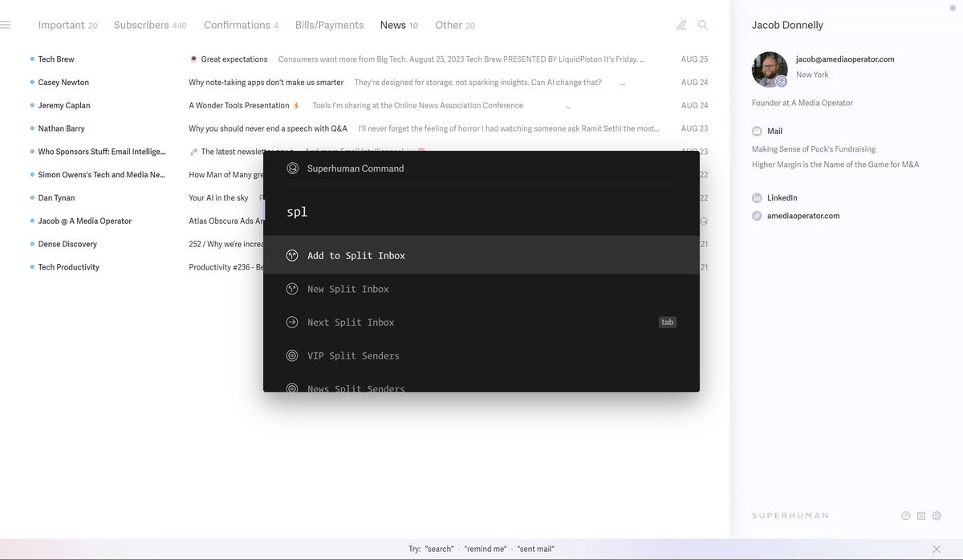The height and width of the screenshot is (560, 963).
Task: Click the "remind me" suggestion in hint bar
Action: [x=486, y=549]
